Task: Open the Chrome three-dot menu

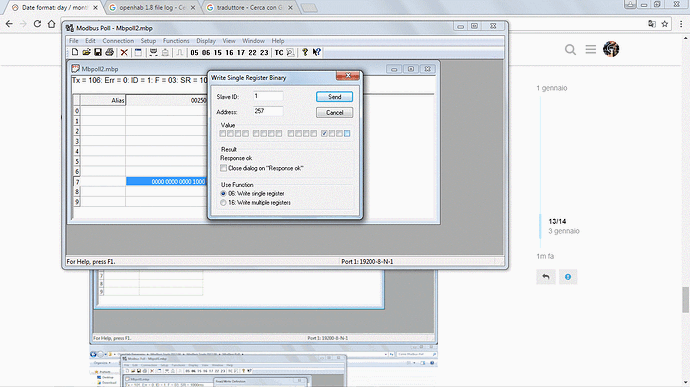Action: click(681, 24)
